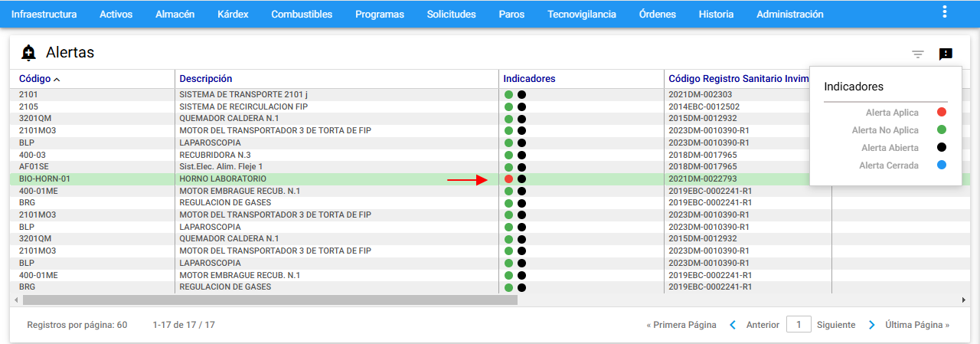Open the Paros menu
The height and width of the screenshot is (344, 980).
point(511,14)
